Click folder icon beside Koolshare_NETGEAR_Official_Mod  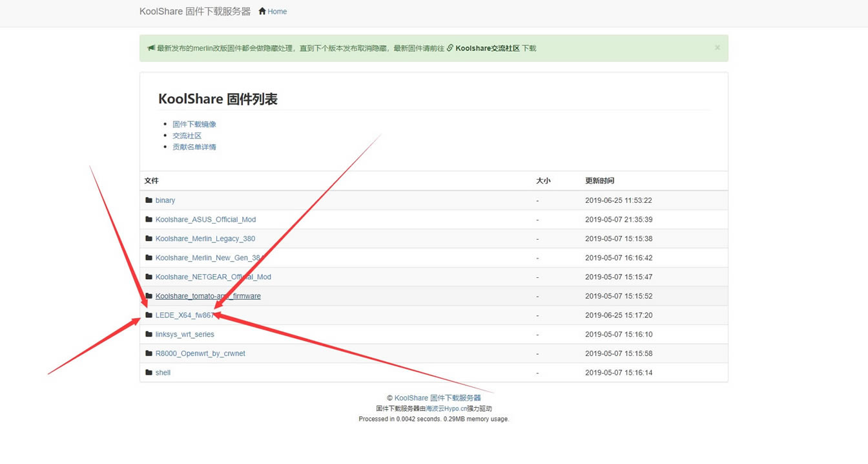pyautogui.click(x=149, y=277)
